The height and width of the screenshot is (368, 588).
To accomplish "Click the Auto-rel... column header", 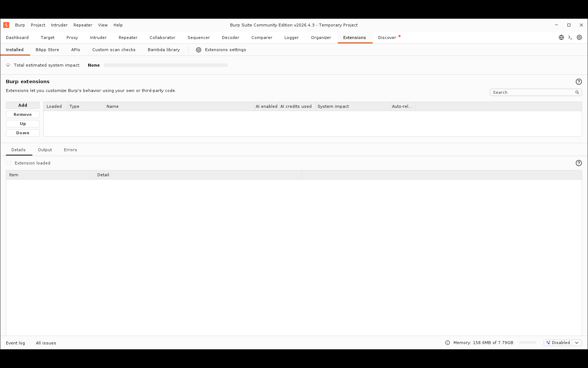I will pos(403,106).
